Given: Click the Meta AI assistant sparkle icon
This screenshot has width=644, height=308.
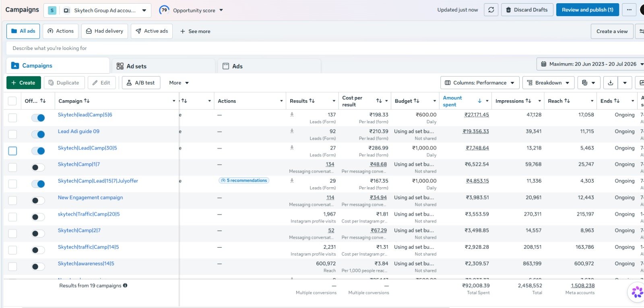Looking at the screenshot, I should 637,292.
